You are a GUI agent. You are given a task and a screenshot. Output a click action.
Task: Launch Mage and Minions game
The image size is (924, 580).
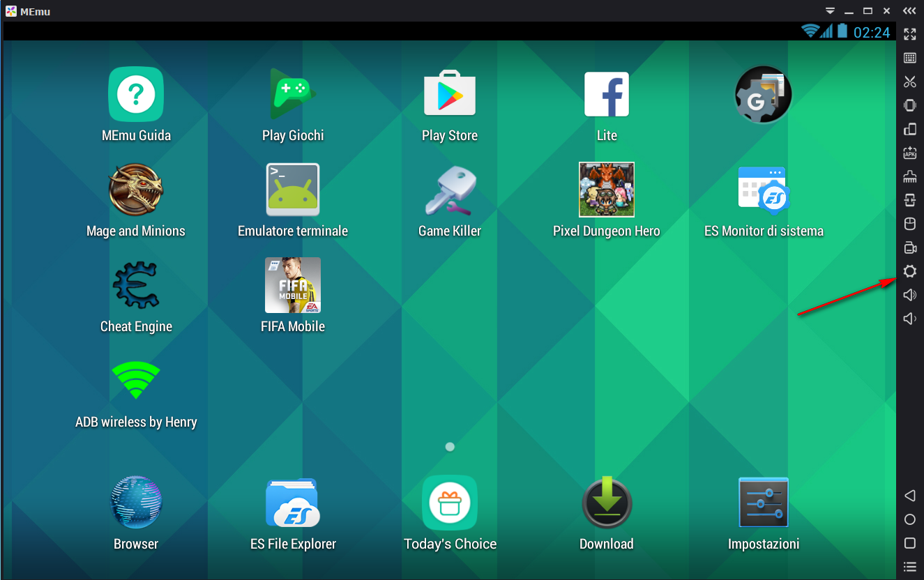(136, 190)
